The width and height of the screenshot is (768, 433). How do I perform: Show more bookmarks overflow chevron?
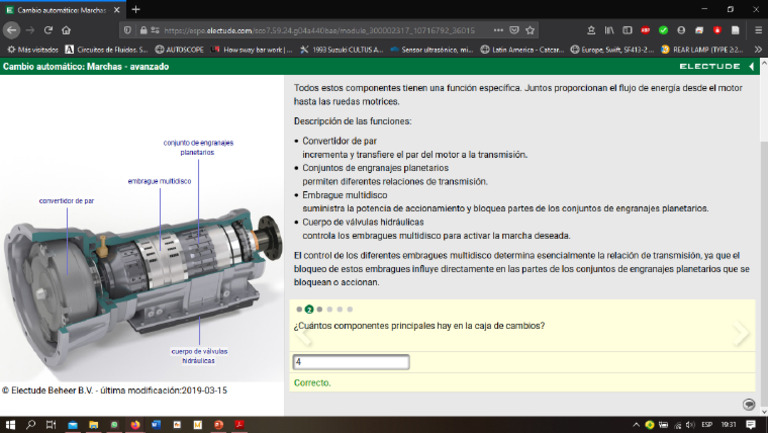[758, 49]
